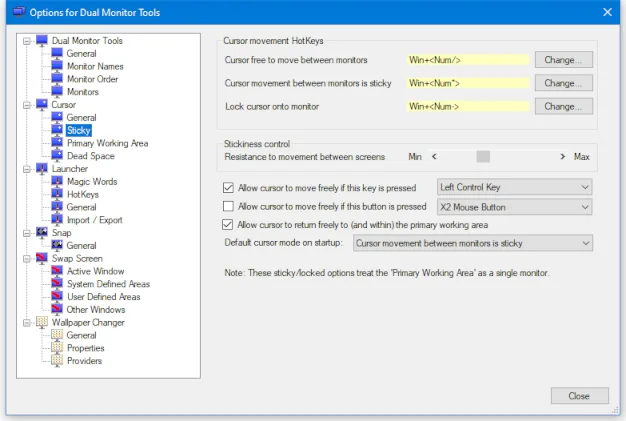Click the Swap Screen section icon
Screen dimensions: 626x421
[42, 258]
